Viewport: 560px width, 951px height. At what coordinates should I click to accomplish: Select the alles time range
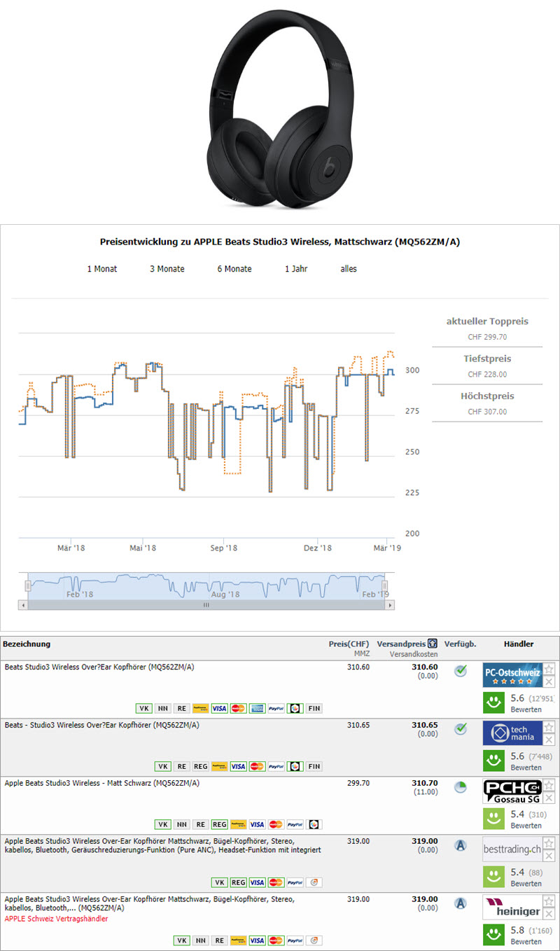pyautogui.click(x=348, y=269)
